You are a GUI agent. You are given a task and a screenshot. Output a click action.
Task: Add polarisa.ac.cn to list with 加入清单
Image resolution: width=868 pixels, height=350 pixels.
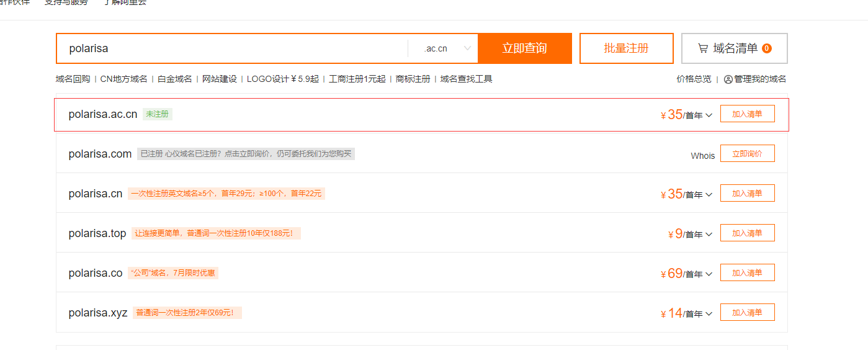tap(747, 114)
